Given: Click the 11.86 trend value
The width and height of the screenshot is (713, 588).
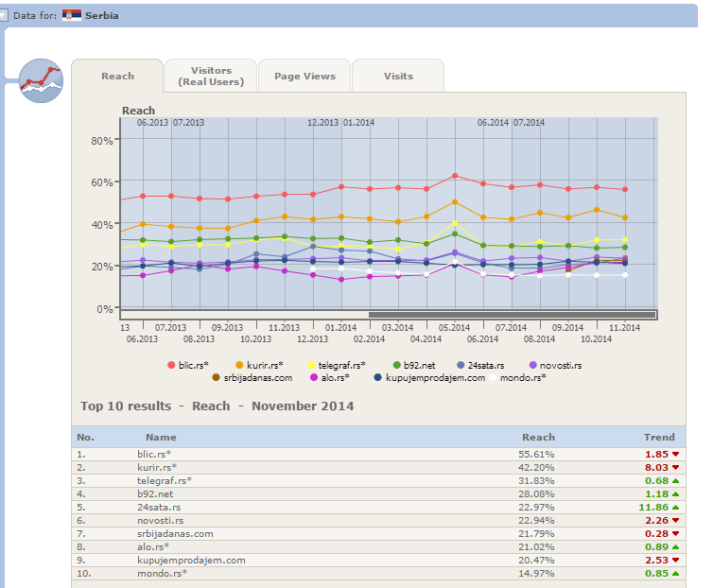Looking at the screenshot, I should [653, 507].
